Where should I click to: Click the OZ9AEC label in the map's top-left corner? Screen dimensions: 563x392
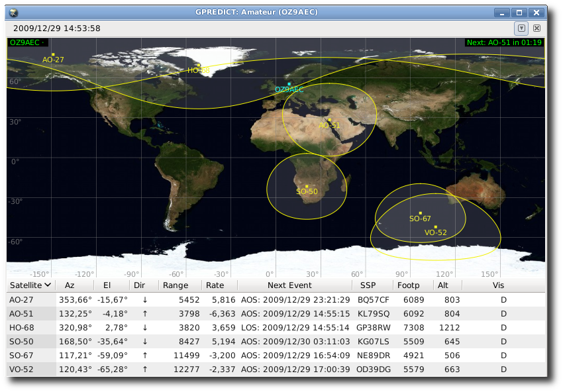27,43
